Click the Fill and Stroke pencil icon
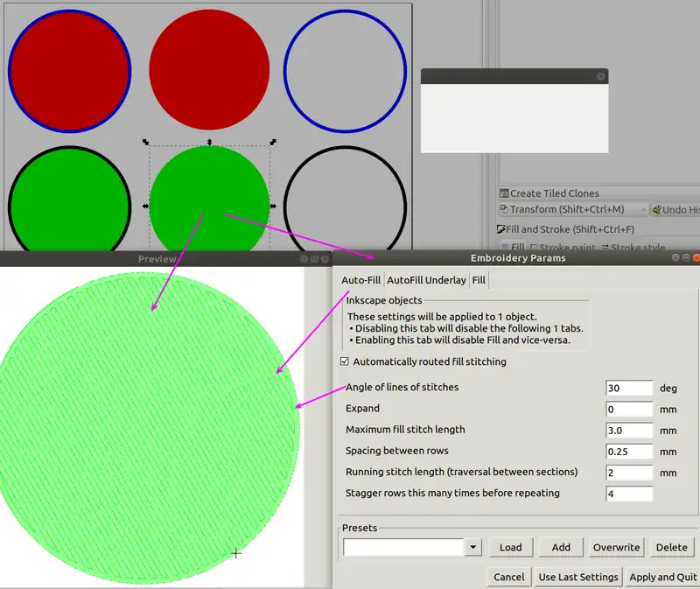The width and height of the screenshot is (700, 589). click(x=500, y=229)
